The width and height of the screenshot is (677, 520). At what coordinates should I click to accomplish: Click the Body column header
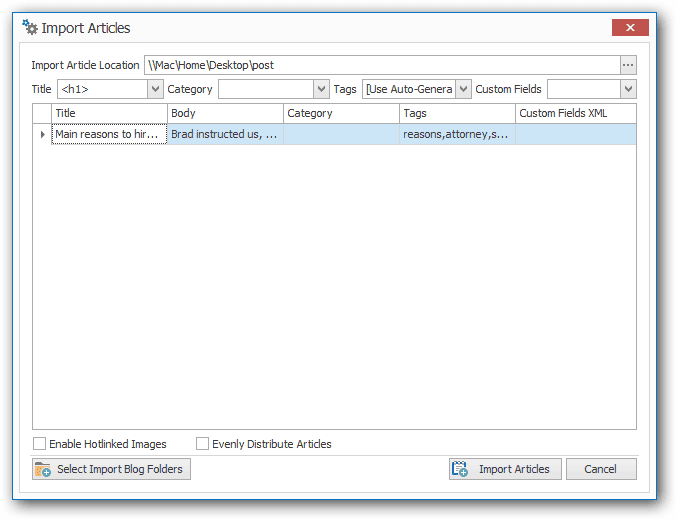click(225, 113)
